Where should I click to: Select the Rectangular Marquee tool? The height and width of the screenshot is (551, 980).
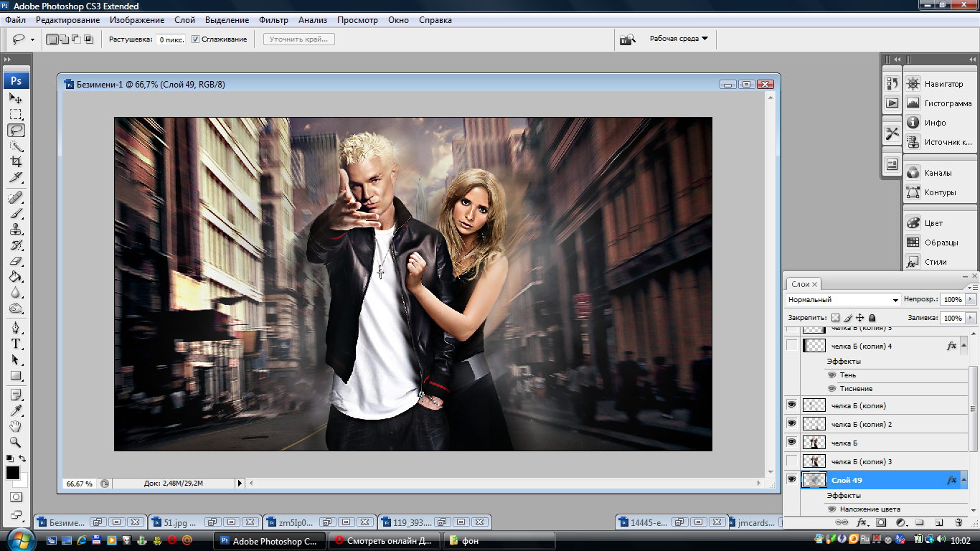point(16,114)
